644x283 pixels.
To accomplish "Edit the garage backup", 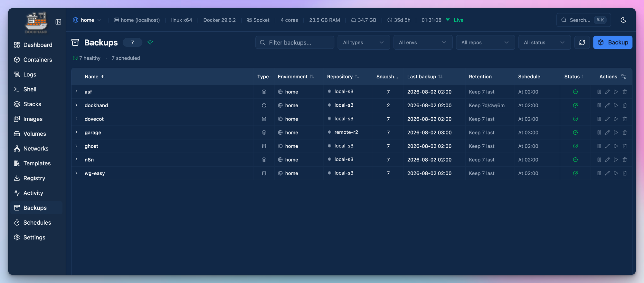I will [607, 132].
